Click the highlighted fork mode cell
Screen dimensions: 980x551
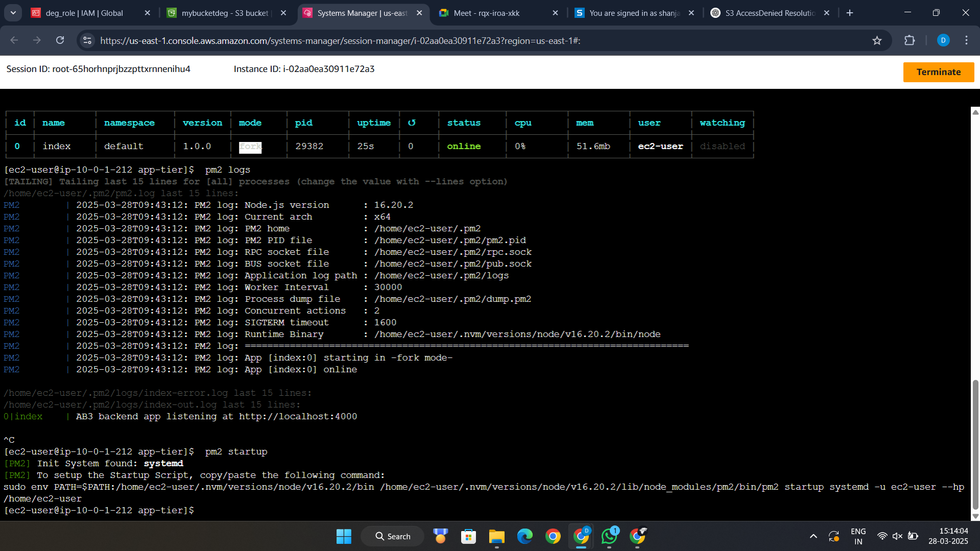[250, 147]
